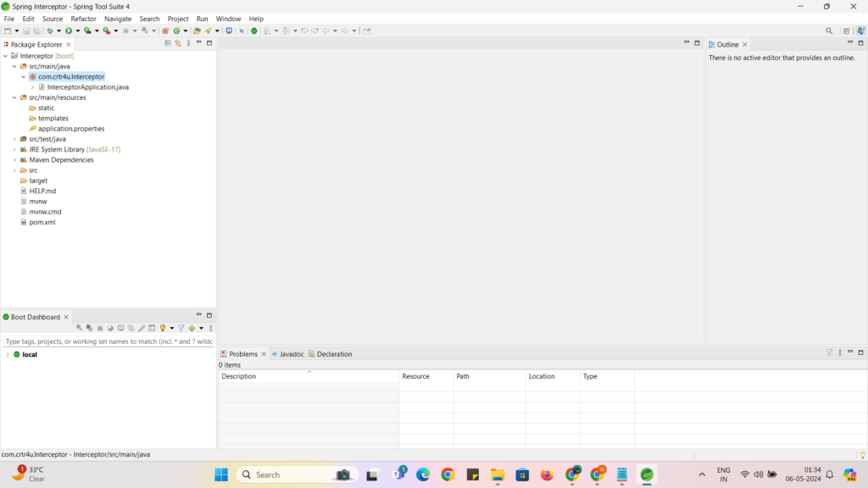This screenshot has height=488, width=868.
Task: Collapse the src/main/resources folder
Action: click(x=14, y=97)
